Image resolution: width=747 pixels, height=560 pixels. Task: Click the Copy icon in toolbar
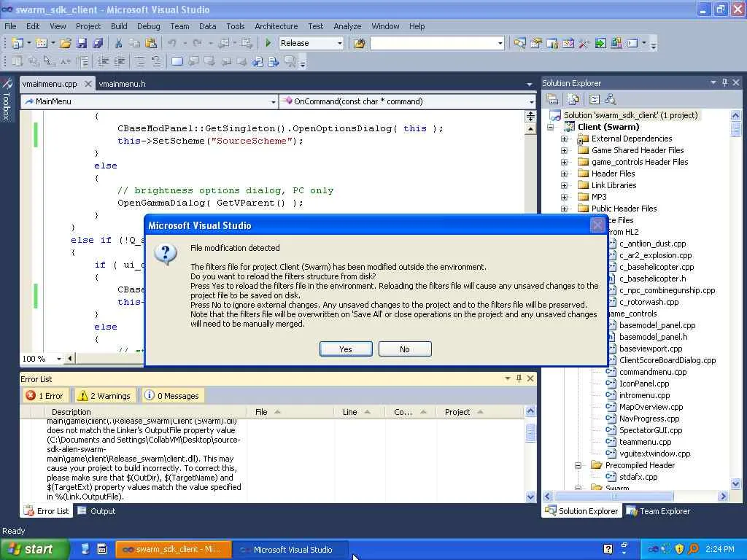point(135,43)
